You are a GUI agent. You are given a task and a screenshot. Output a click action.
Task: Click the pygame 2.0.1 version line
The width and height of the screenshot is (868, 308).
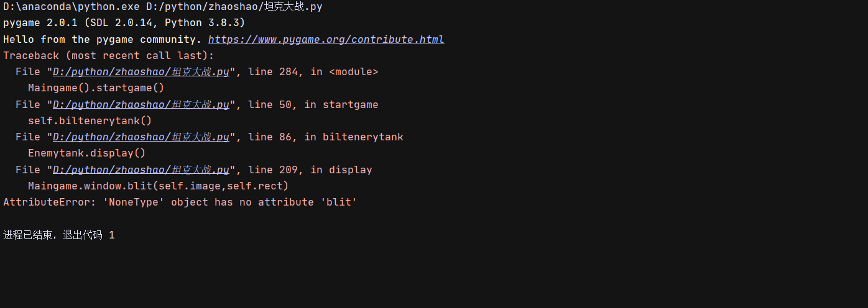point(124,23)
